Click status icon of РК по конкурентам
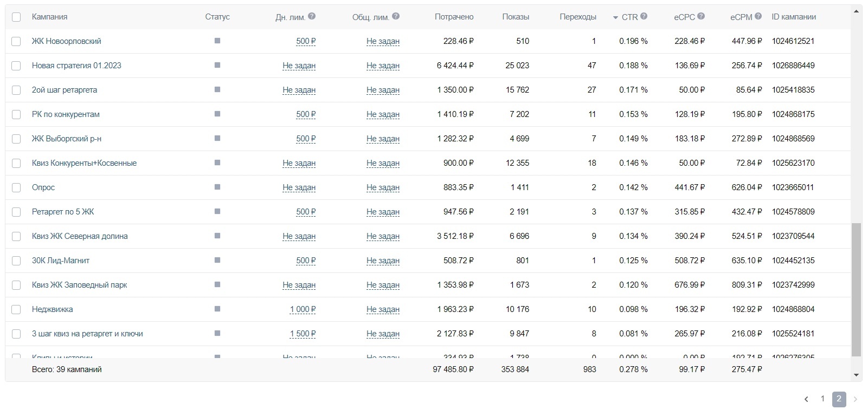The image size is (868, 416). 217,114
